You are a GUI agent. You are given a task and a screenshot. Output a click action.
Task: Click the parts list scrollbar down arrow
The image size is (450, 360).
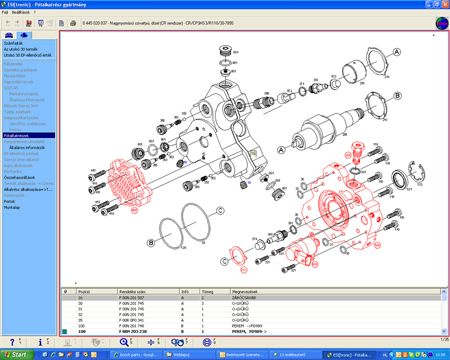444,331
